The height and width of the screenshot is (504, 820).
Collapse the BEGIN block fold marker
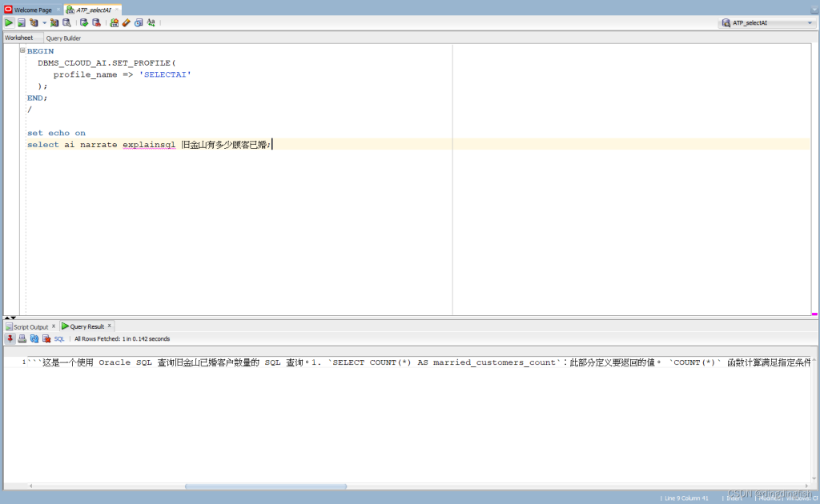coord(22,50)
